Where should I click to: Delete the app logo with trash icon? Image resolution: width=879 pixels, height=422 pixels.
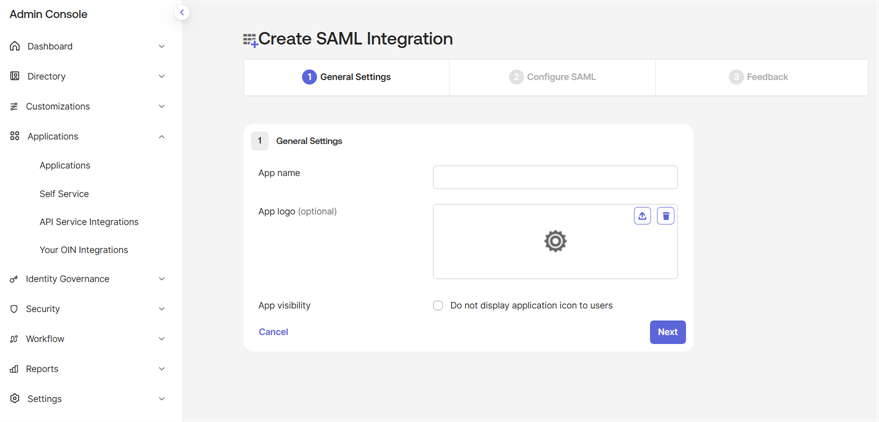665,216
